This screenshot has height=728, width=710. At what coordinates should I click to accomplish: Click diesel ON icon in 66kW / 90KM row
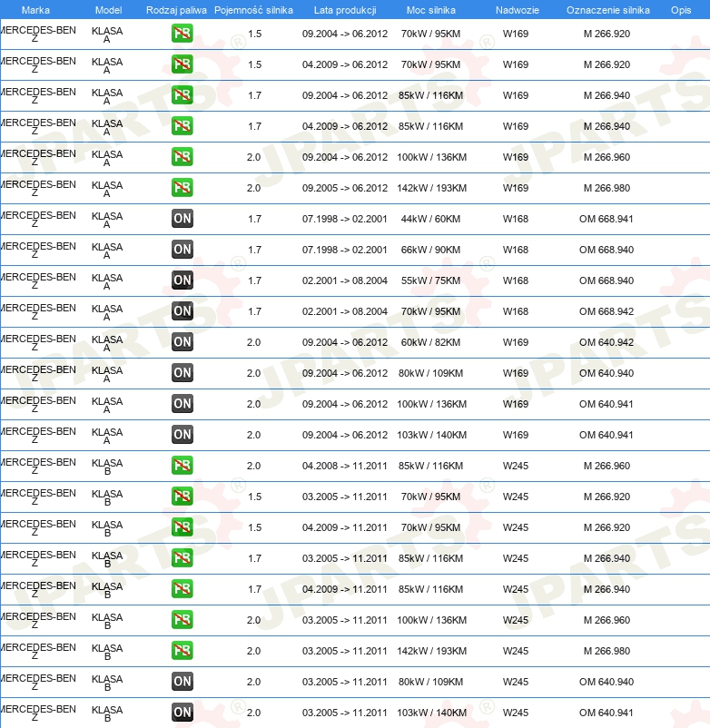click(182, 250)
